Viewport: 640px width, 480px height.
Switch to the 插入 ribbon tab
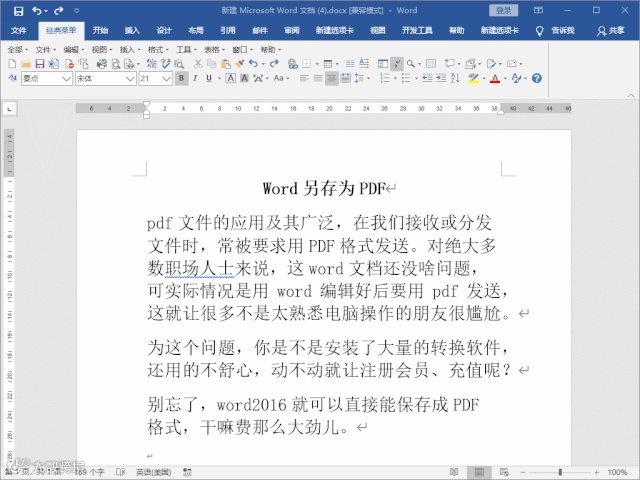(x=132, y=30)
